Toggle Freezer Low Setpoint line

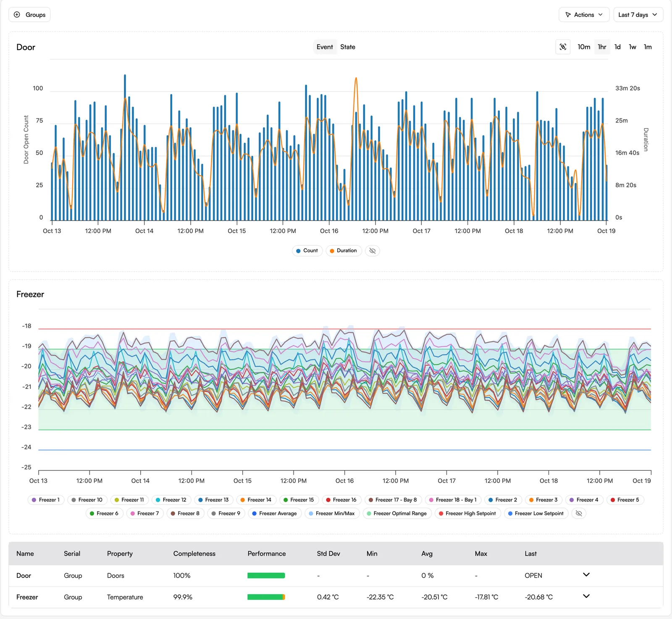click(536, 513)
